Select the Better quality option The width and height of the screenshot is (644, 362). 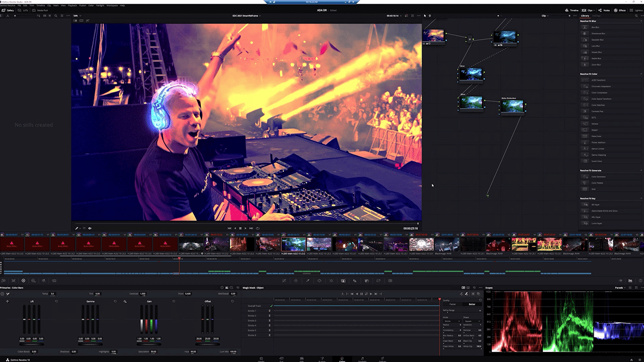coord(472,304)
